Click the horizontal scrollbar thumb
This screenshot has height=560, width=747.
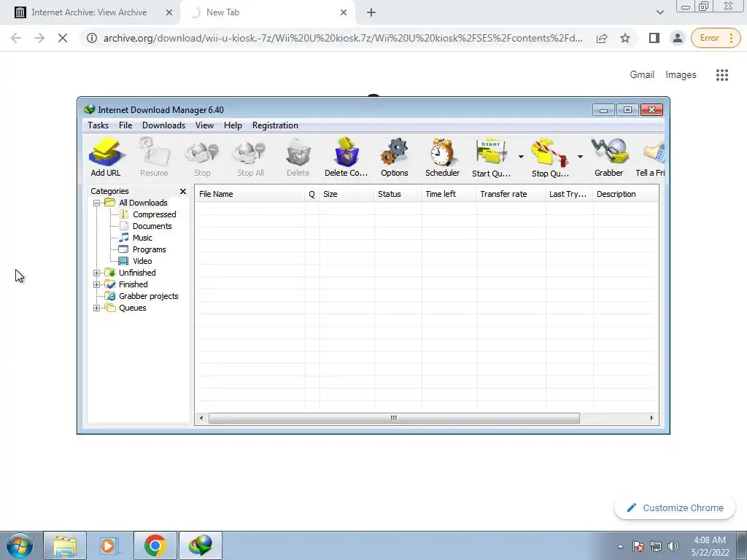tap(394, 418)
